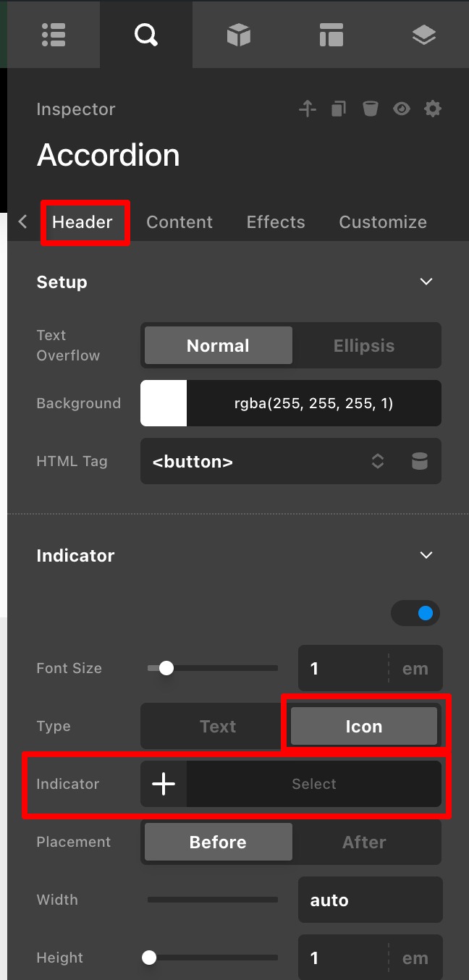Image resolution: width=469 pixels, height=980 pixels.
Task: Open the cube Elements icon
Action: [238, 35]
